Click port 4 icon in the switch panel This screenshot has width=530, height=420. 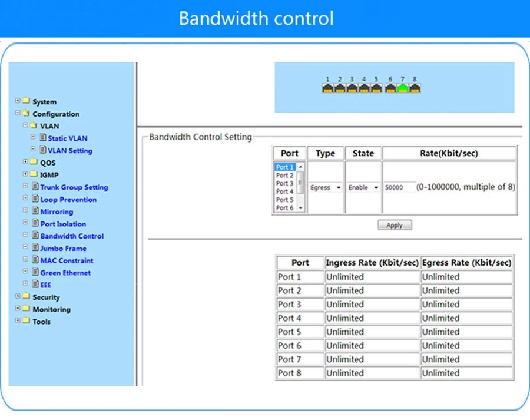point(364,88)
